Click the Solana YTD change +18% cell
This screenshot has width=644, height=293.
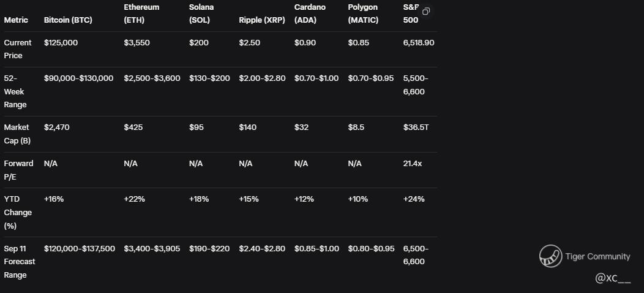pos(199,199)
